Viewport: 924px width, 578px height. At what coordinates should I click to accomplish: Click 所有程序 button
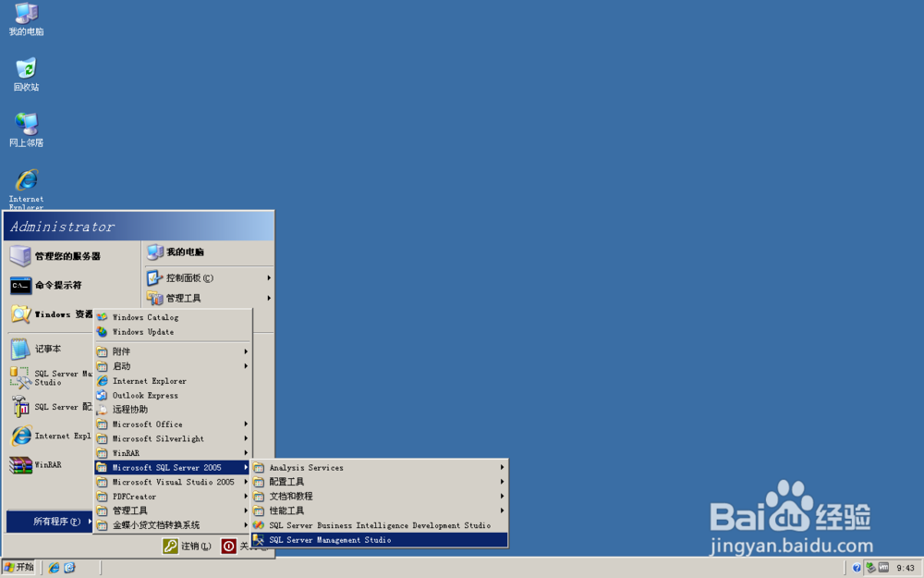[50, 522]
